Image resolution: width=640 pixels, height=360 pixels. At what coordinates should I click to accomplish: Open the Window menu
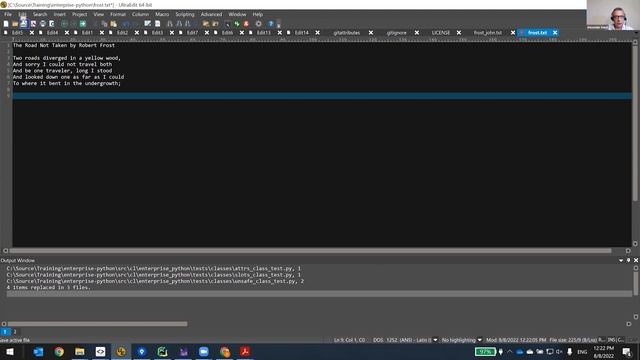[237, 14]
